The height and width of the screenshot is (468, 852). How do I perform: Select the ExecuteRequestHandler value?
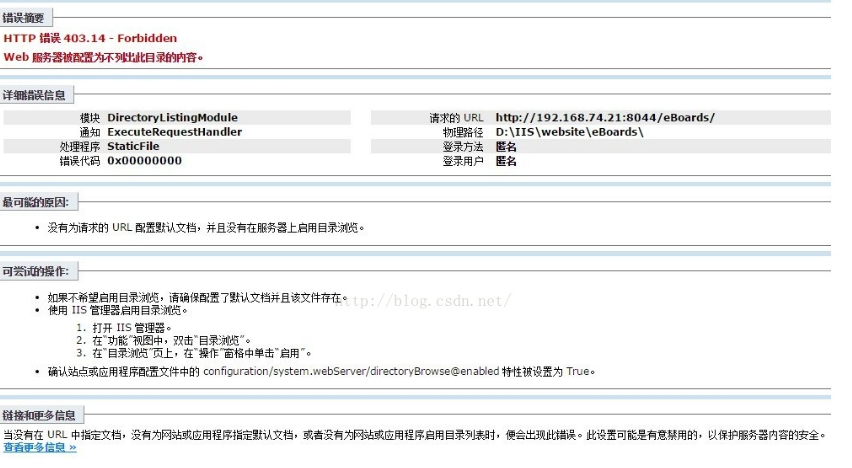pyautogui.click(x=174, y=132)
